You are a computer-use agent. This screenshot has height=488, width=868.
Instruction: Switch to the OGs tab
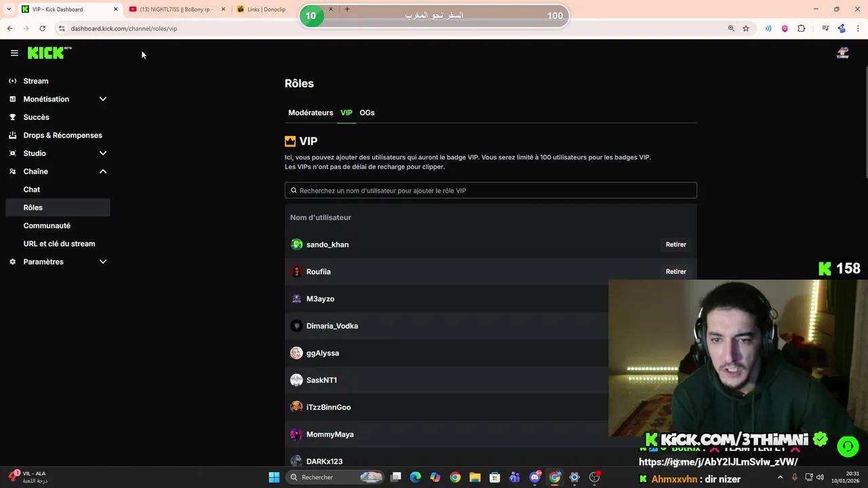(367, 113)
